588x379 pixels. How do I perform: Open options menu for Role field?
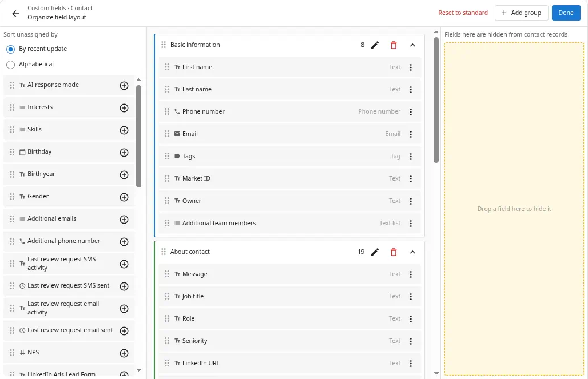click(411, 319)
